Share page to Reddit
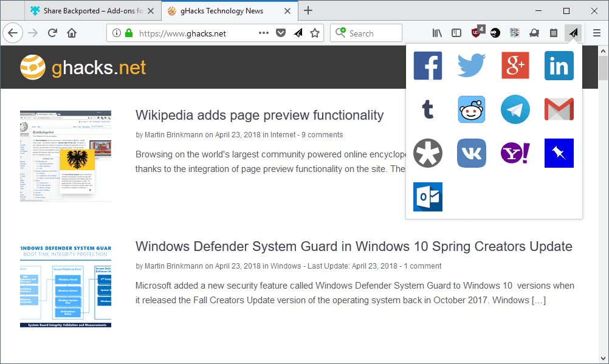Image resolution: width=609 pixels, height=364 pixels. click(472, 109)
